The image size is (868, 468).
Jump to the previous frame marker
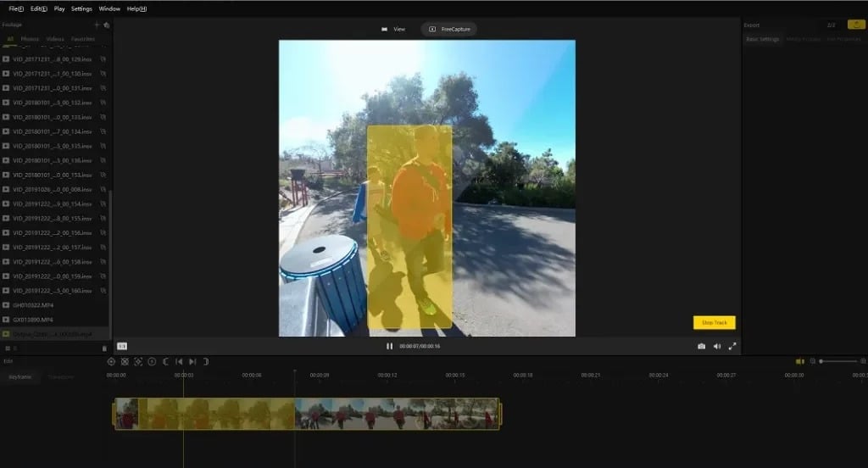pos(179,362)
